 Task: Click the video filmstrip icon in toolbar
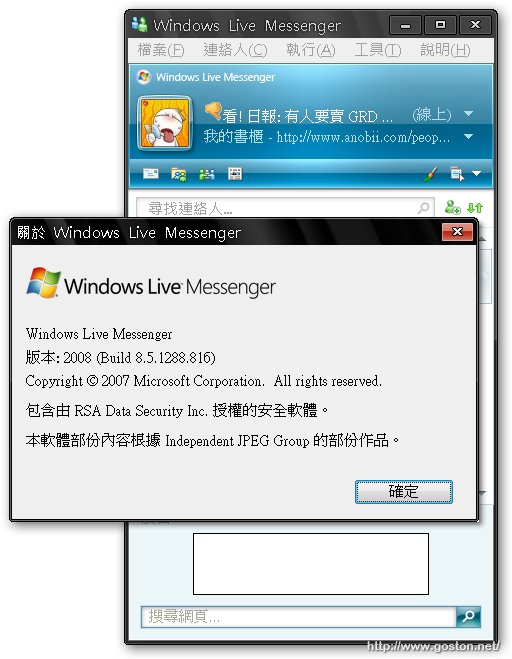coord(235,174)
